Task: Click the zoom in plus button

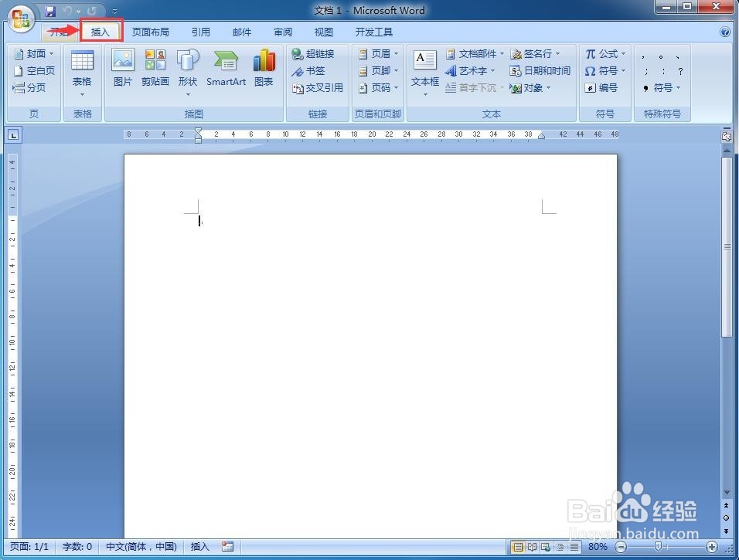Action: [x=712, y=547]
